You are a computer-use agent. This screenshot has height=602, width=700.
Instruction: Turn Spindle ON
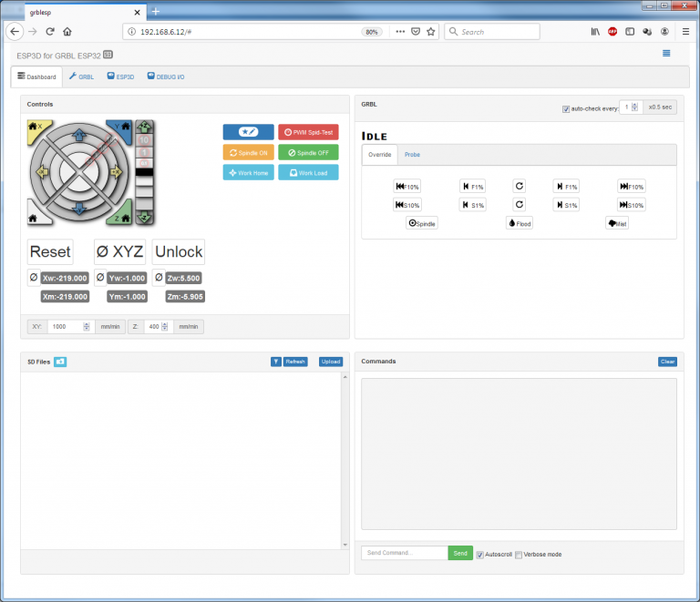(x=248, y=152)
